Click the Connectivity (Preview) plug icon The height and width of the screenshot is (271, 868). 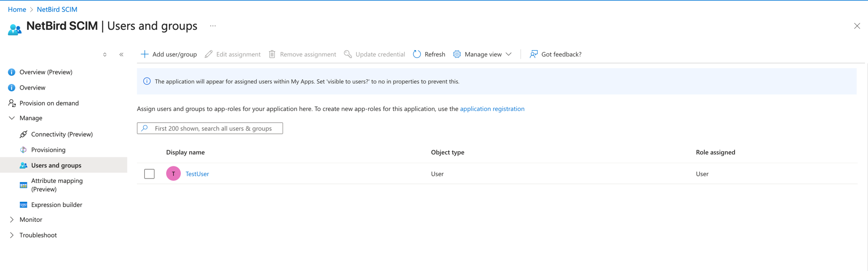coord(23,134)
